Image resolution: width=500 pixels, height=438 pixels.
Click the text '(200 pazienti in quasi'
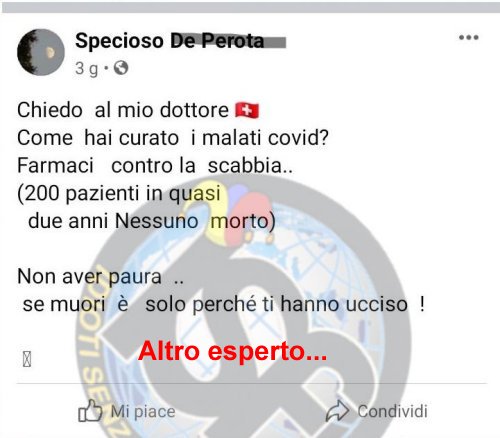(119, 193)
